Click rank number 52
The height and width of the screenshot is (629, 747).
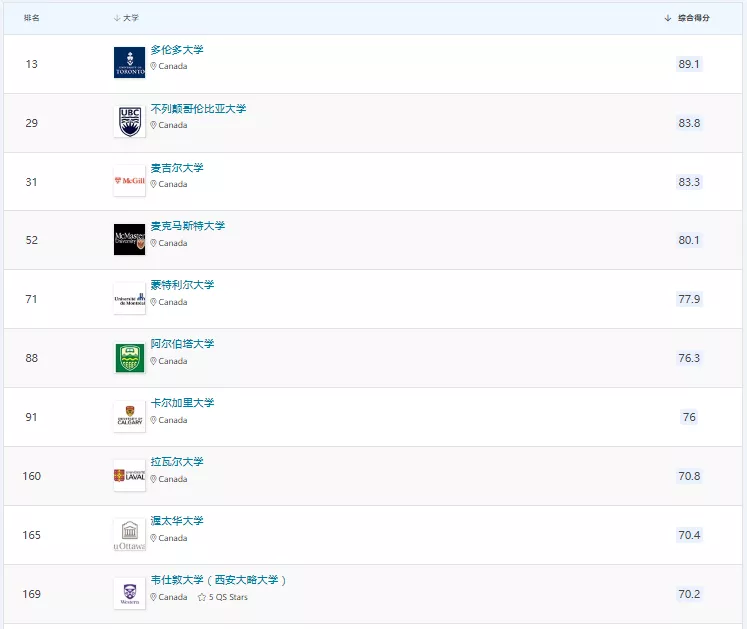pos(31,240)
